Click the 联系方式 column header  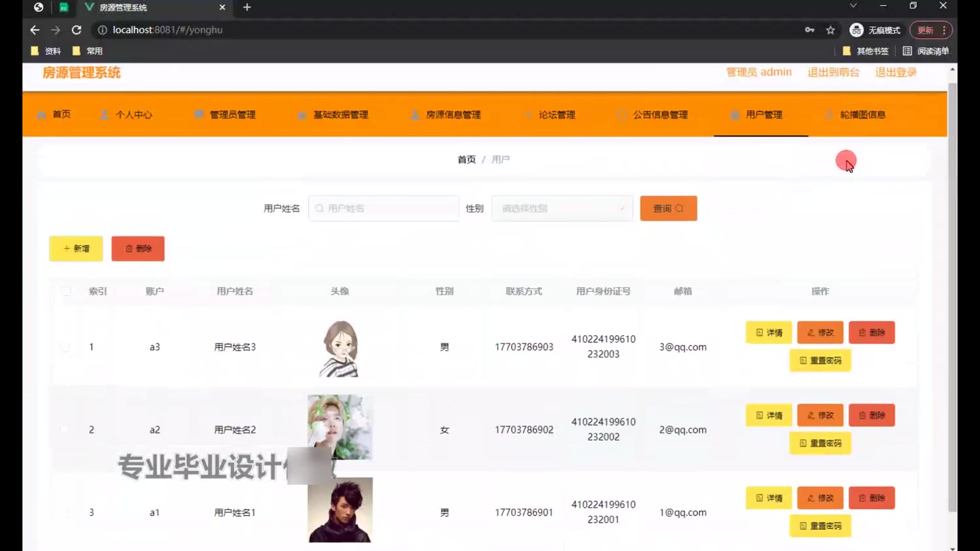(524, 291)
